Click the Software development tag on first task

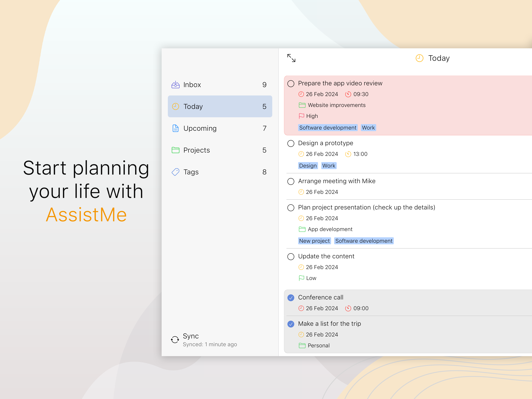pyautogui.click(x=328, y=128)
